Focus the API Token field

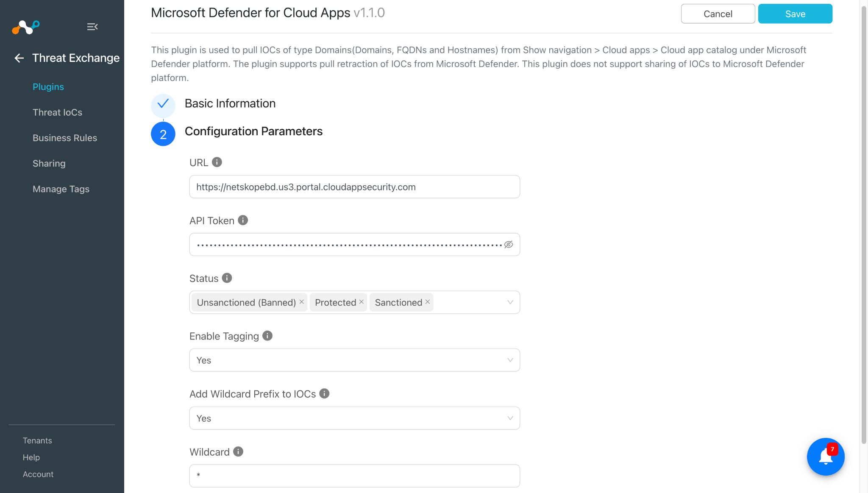(354, 245)
